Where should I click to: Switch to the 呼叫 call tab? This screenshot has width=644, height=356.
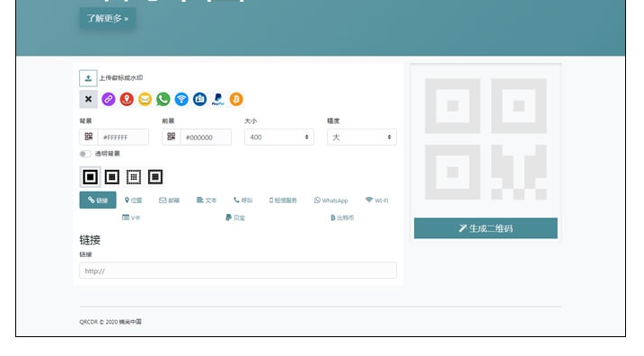[x=243, y=200]
